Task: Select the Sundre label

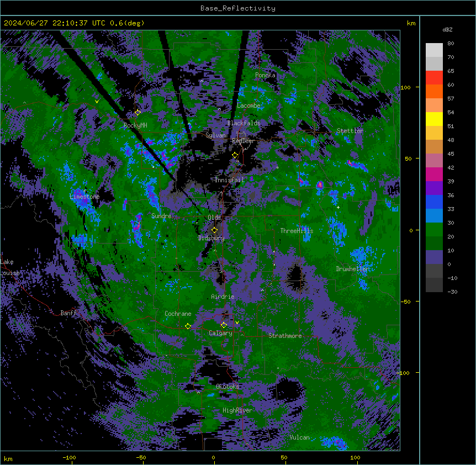Action: tap(161, 216)
